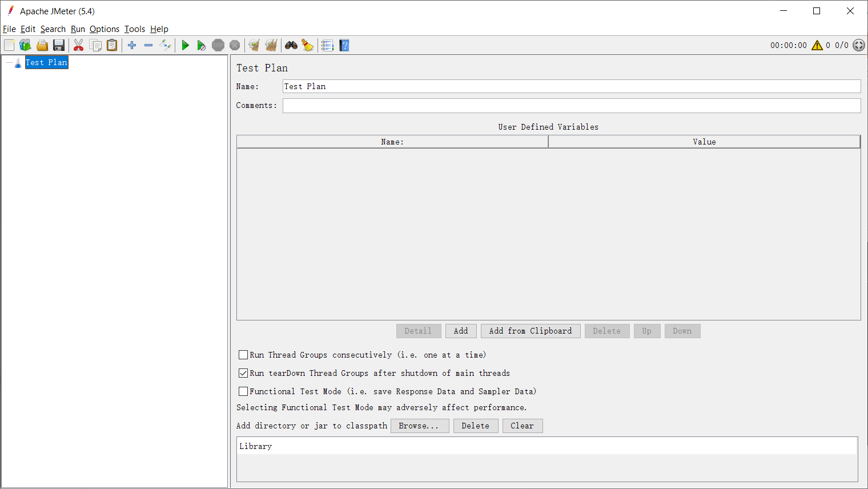This screenshot has width=868, height=489.
Task: Save the test plan with floppy icon
Action: click(59, 45)
